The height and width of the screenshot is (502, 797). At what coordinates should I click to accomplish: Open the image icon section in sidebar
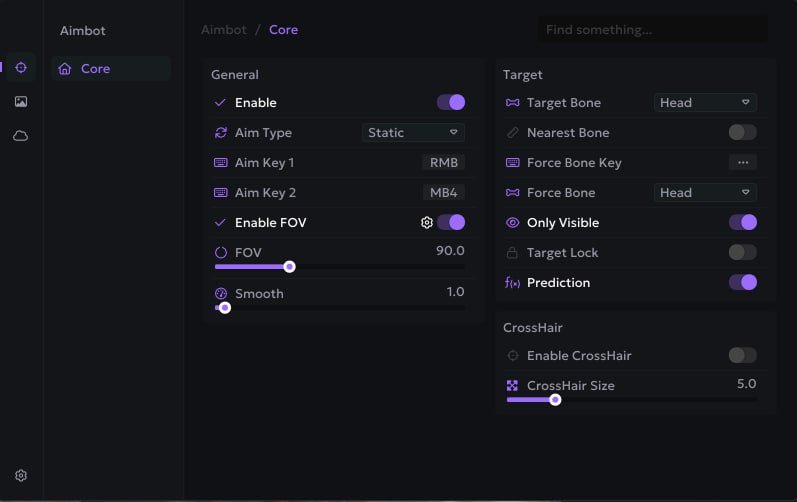[x=21, y=102]
